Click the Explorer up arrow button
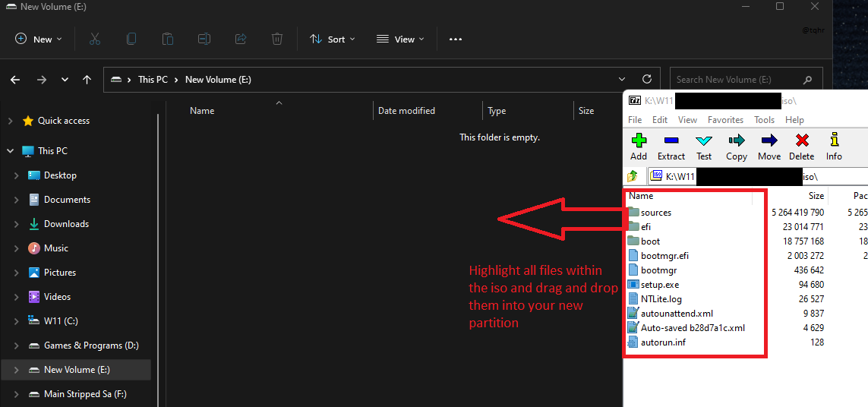 tap(87, 79)
